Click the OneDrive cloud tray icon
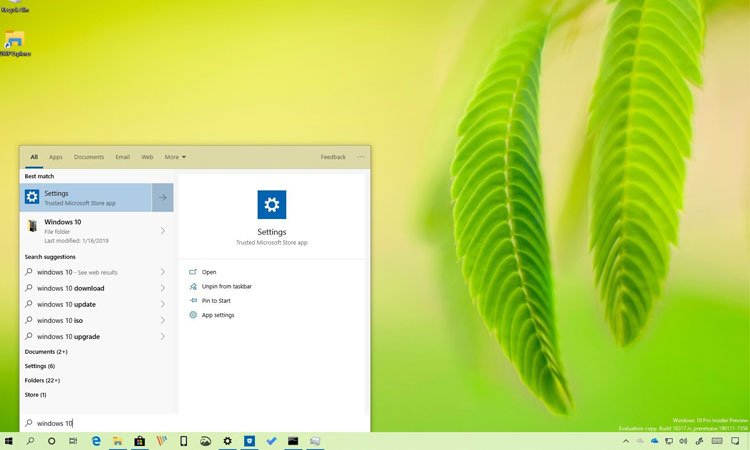The height and width of the screenshot is (450, 750). pos(654,441)
